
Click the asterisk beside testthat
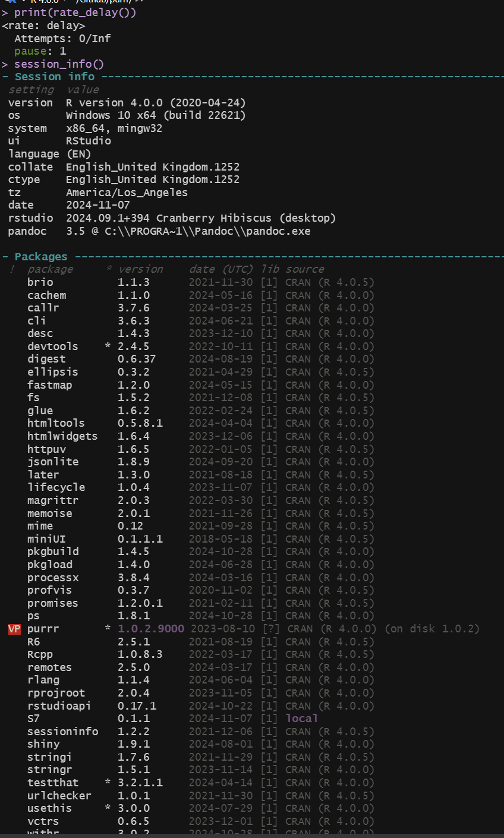[x=108, y=783]
